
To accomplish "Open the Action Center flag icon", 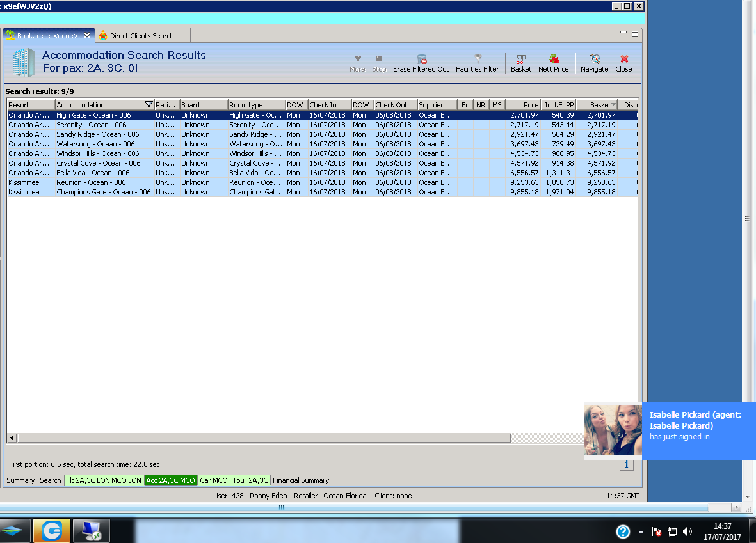I will click(657, 532).
